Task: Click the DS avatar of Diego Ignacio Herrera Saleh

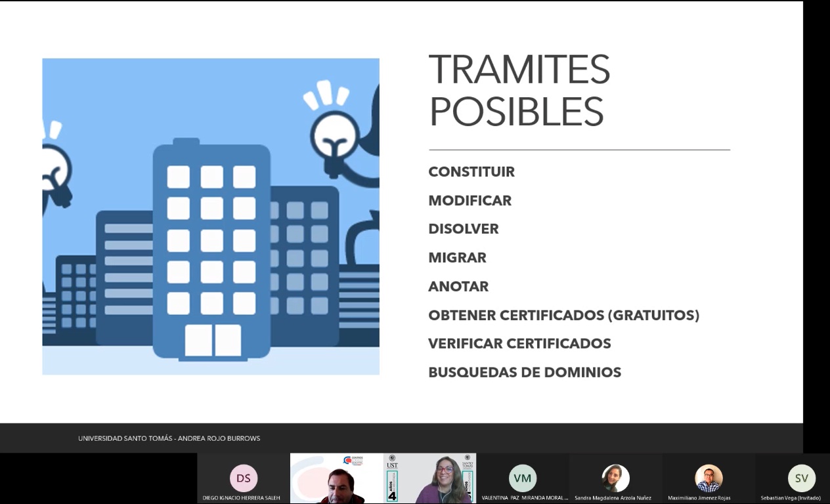Action: (244, 478)
